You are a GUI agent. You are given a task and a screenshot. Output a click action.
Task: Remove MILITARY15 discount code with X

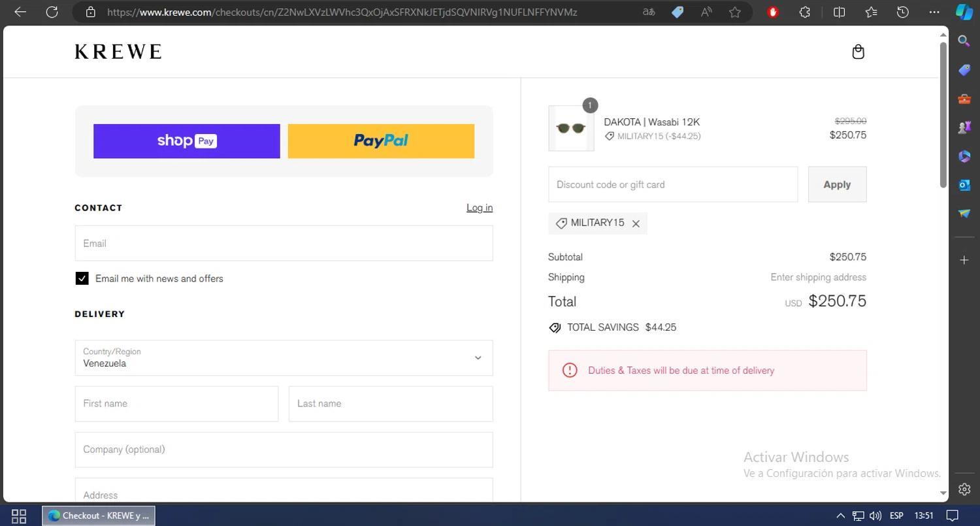pyautogui.click(x=636, y=223)
